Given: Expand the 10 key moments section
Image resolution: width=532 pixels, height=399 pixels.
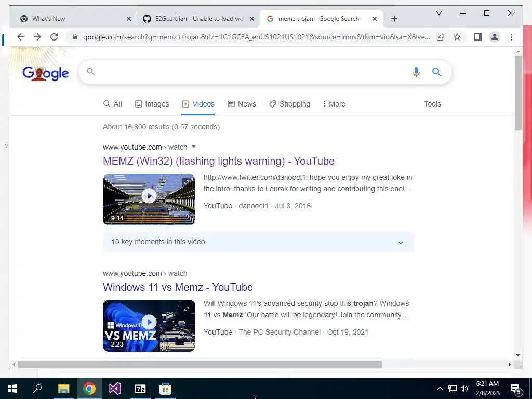Looking at the screenshot, I should click(259, 242).
